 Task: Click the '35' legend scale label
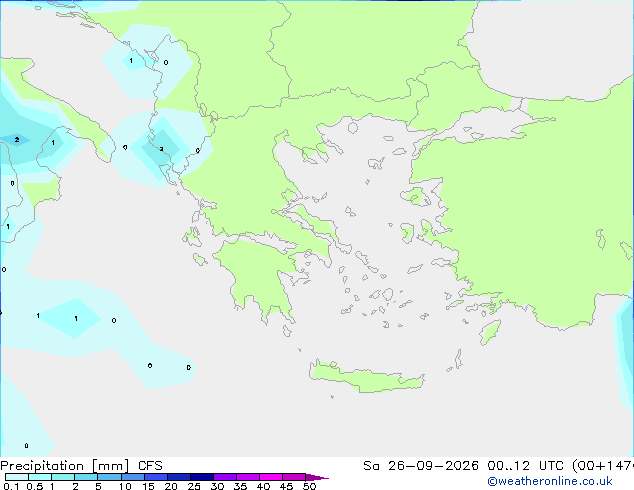pos(240,486)
